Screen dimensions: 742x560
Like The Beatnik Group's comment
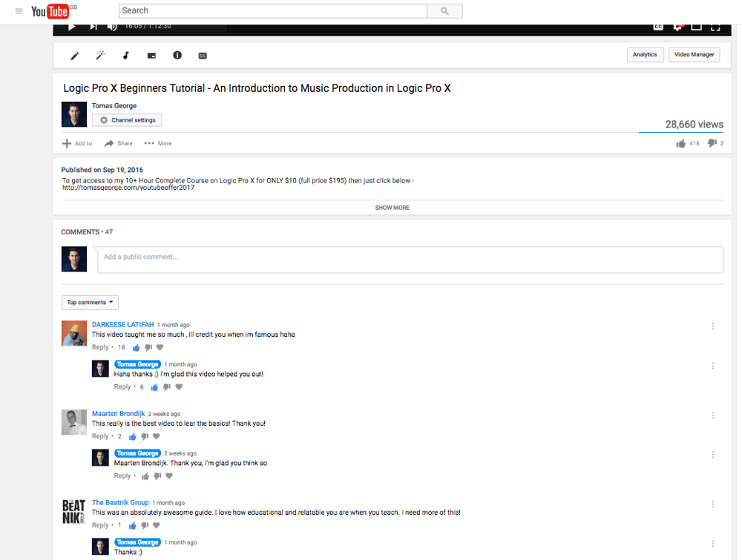(133, 525)
